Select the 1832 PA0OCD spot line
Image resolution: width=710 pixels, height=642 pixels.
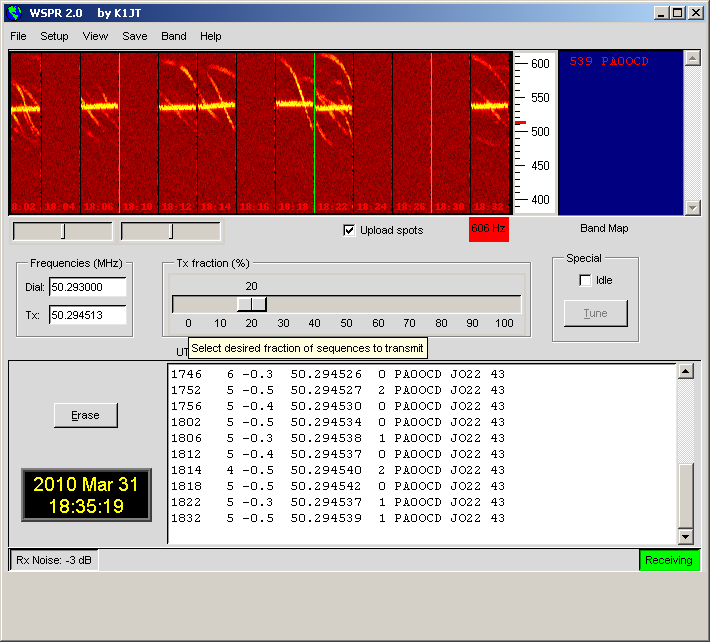(x=338, y=518)
